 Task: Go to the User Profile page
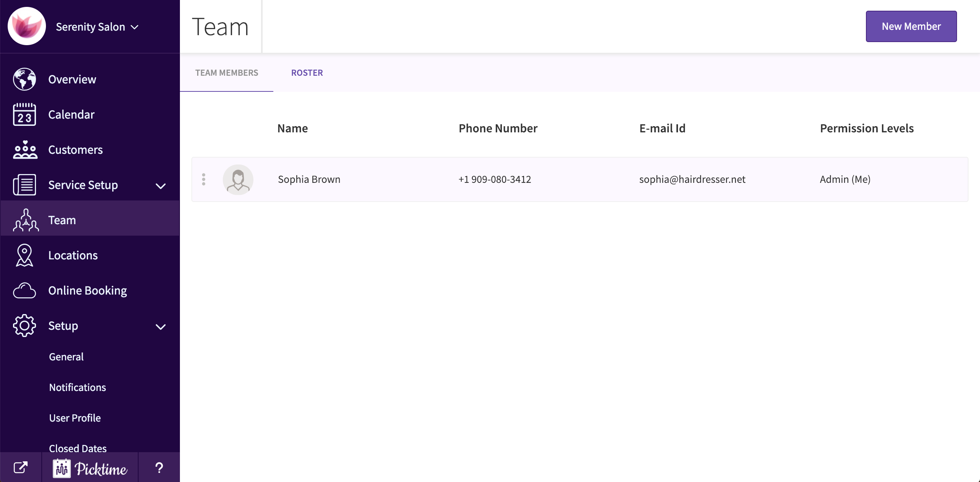75,418
